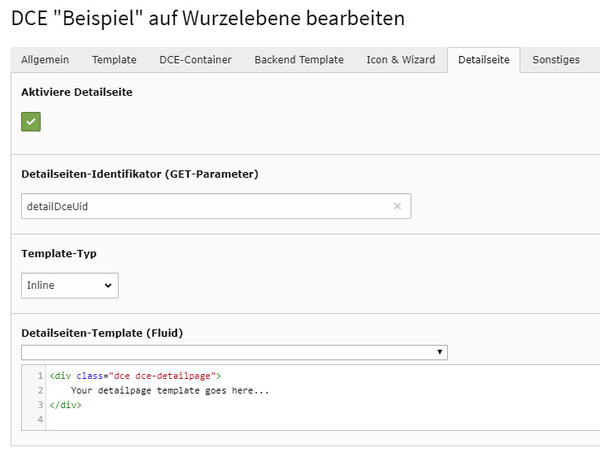Open the Template-Typ Inline dropdown

pos(70,285)
